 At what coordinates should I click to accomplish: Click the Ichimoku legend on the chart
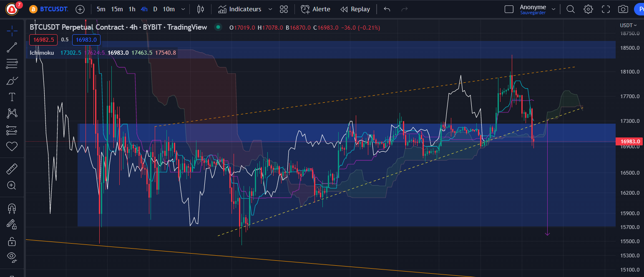(x=41, y=53)
